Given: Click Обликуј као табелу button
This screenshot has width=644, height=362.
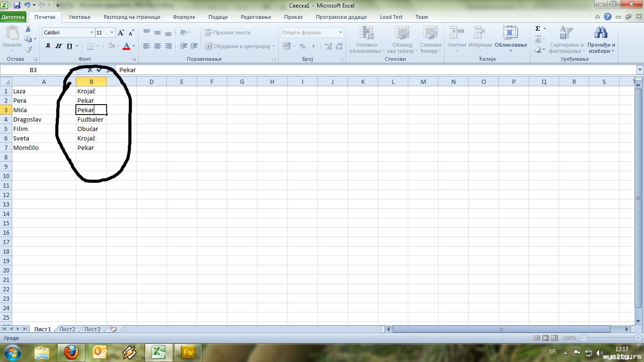Looking at the screenshot, I should tap(402, 39).
